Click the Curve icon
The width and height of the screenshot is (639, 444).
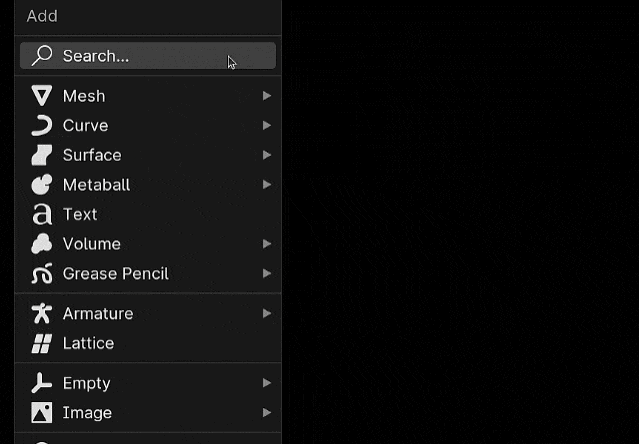42,125
